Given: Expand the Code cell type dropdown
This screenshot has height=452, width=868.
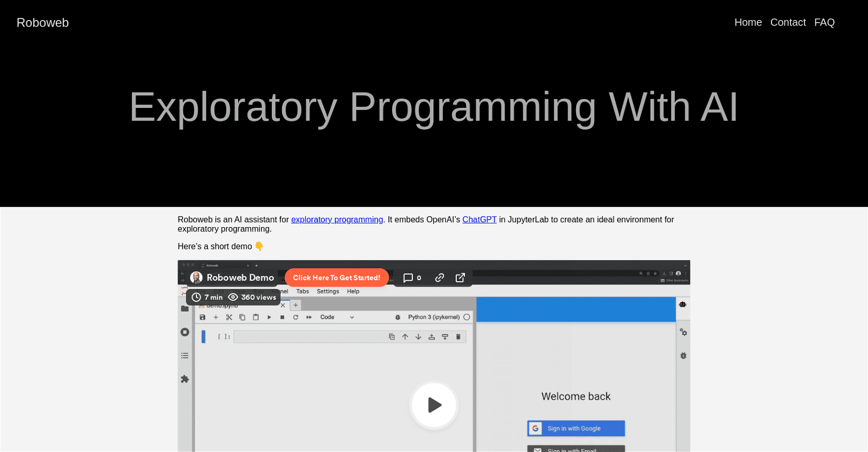Looking at the screenshot, I should click(x=337, y=317).
